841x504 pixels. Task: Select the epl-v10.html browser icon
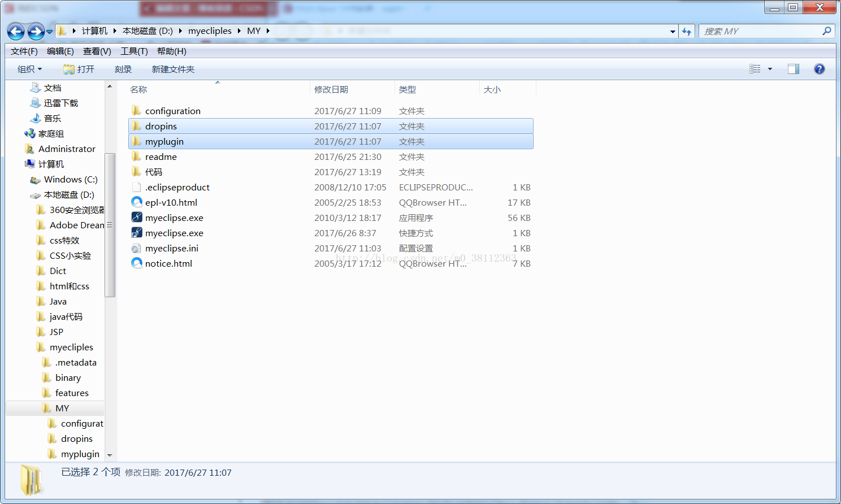click(136, 202)
